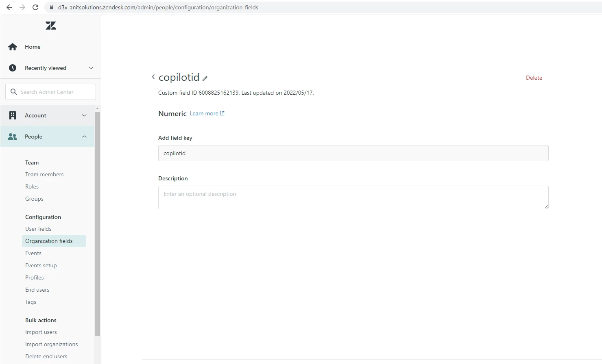Click the People group icon
The width and height of the screenshot is (602, 364).
tap(13, 136)
